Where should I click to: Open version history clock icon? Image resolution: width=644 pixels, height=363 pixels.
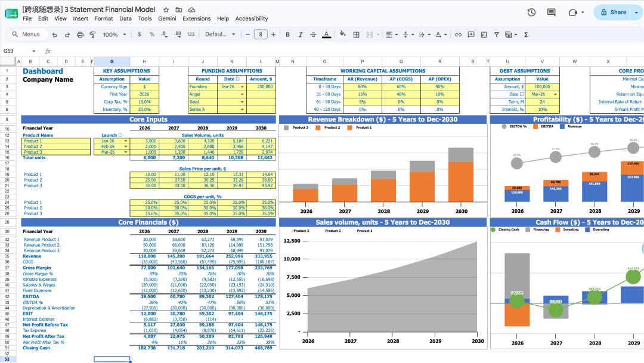(531, 13)
